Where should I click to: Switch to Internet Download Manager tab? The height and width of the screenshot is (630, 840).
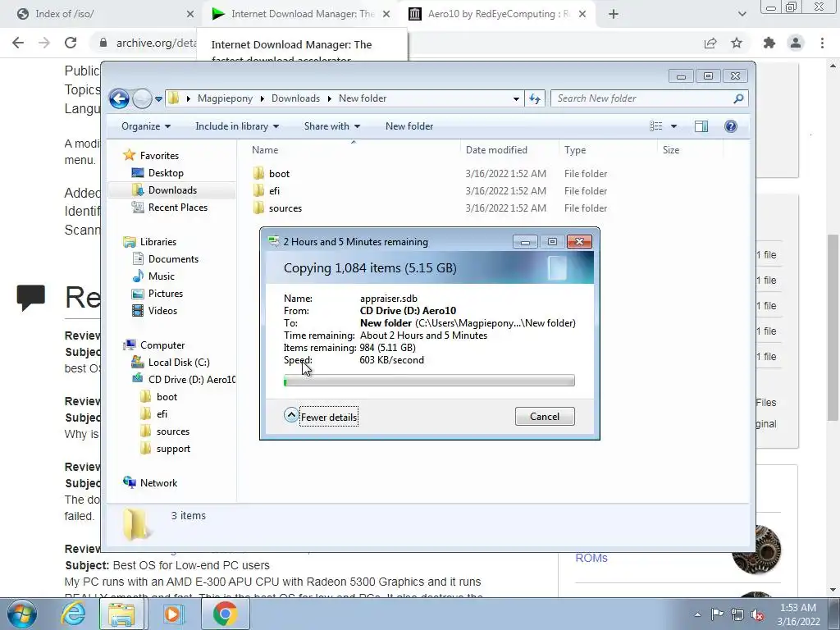(x=303, y=14)
